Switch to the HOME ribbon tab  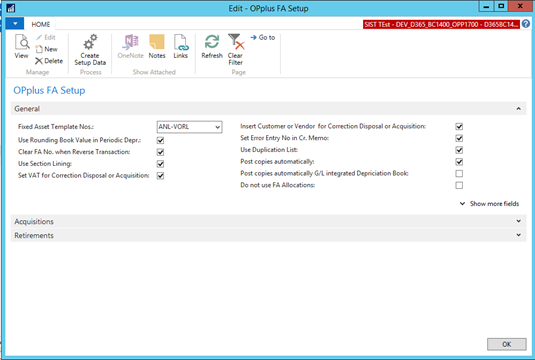coord(41,24)
